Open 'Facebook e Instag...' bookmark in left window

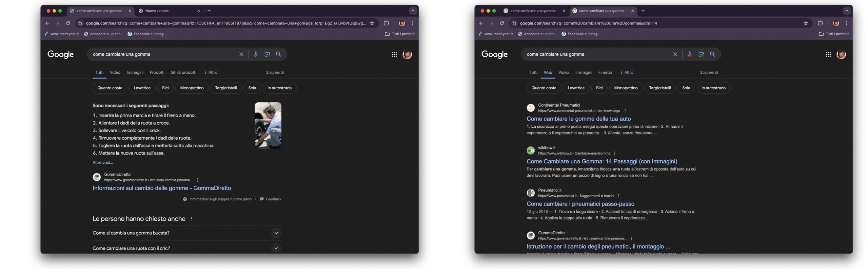(147, 34)
